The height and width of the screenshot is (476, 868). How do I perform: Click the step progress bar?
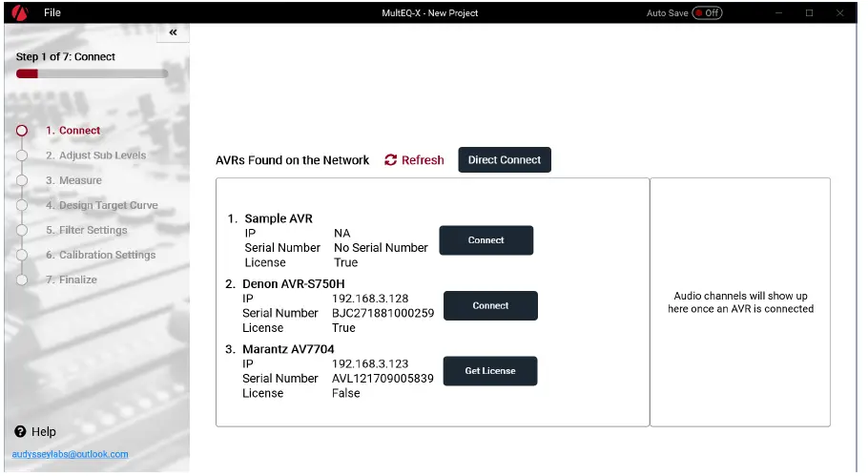click(x=92, y=73)
